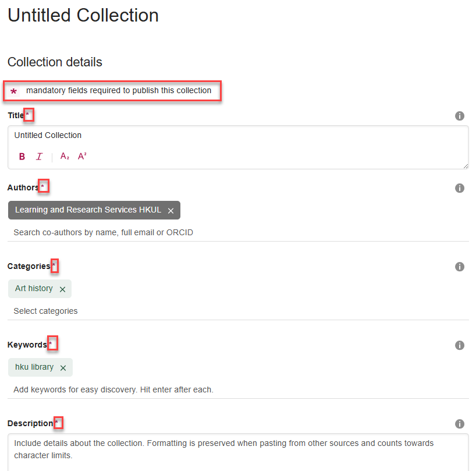476x471 pixels.
Task: Click inside the Description text area
Action: tap(233, 454)
